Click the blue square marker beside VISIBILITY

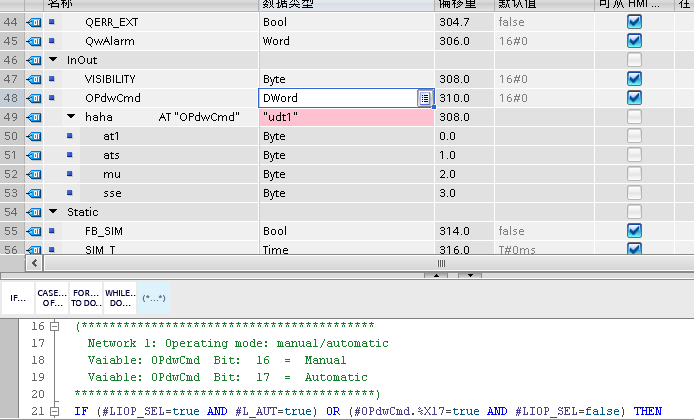click(x=52, y=79)
